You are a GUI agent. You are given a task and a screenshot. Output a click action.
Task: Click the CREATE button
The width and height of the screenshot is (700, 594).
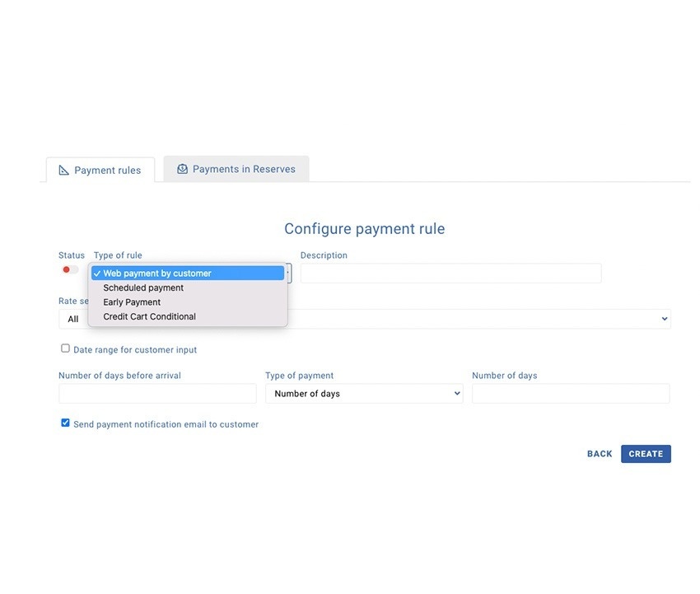coord(646,454)
